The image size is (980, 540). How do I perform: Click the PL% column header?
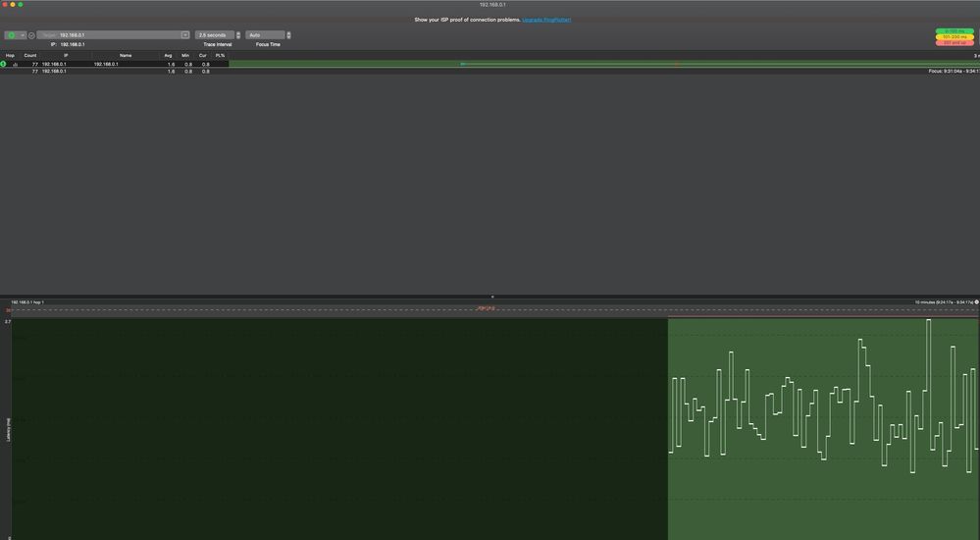[220, 55]
